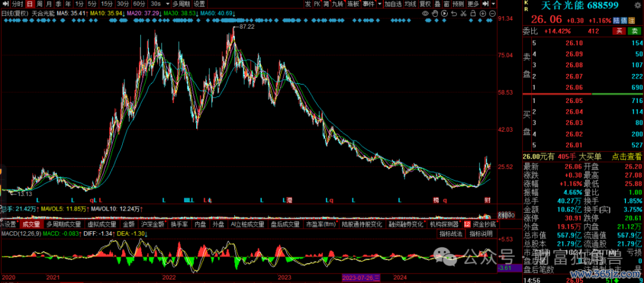Select the 年 yearly period tab
This screenshot has width=644, height=283.
tap(69, 4)
